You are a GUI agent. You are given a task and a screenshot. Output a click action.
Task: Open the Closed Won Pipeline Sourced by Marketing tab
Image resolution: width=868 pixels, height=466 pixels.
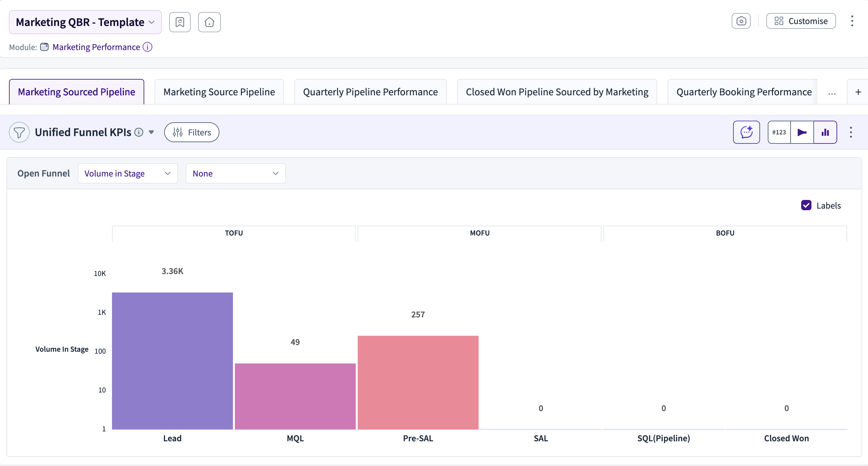coord(557,92)
